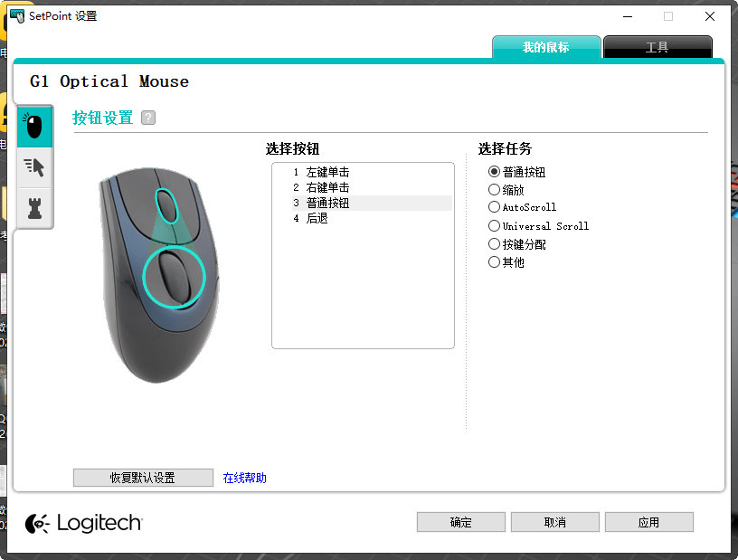Click the help question mark next to 按钮设置
The image size is (738, 560).
147,118
